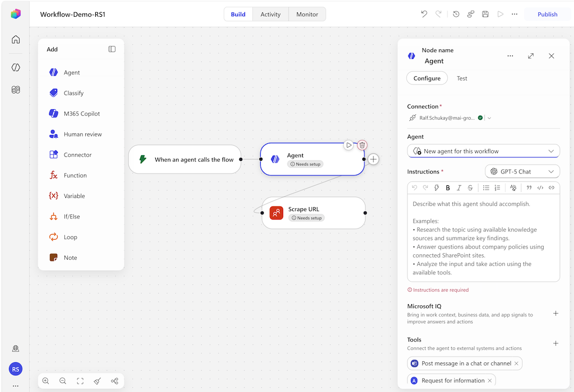Click the redo arrow in top toolbar
This screenshot has height=392, width=574.
tap(438, 14)
